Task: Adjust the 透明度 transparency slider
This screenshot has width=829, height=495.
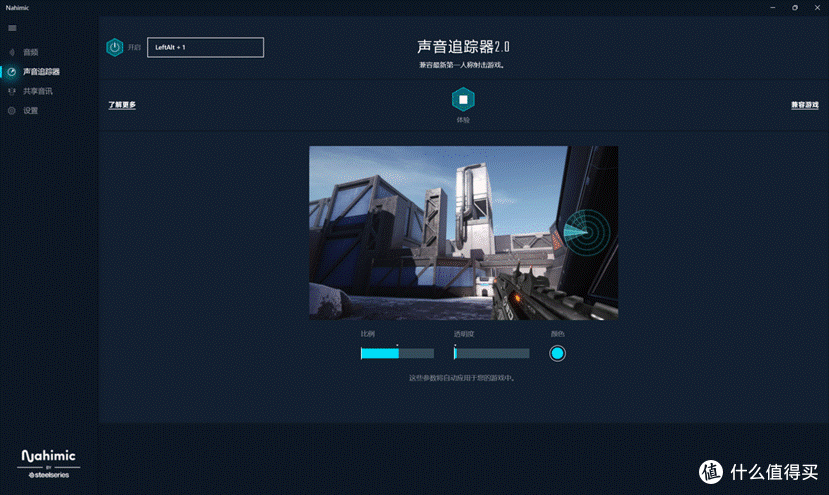Action: pyautogui.click(x=492, y=353)
